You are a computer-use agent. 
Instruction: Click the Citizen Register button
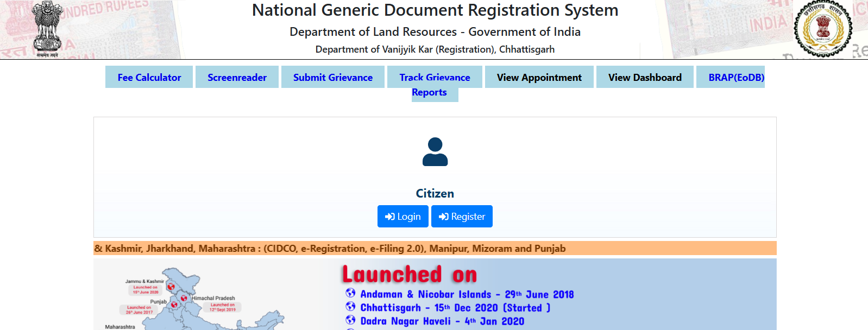(x=462, y=217)
